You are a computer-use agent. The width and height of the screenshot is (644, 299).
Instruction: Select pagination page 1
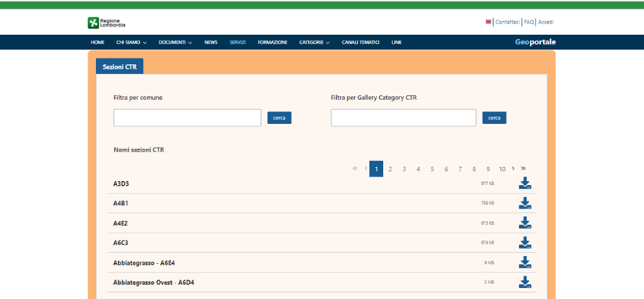[376, 169]
